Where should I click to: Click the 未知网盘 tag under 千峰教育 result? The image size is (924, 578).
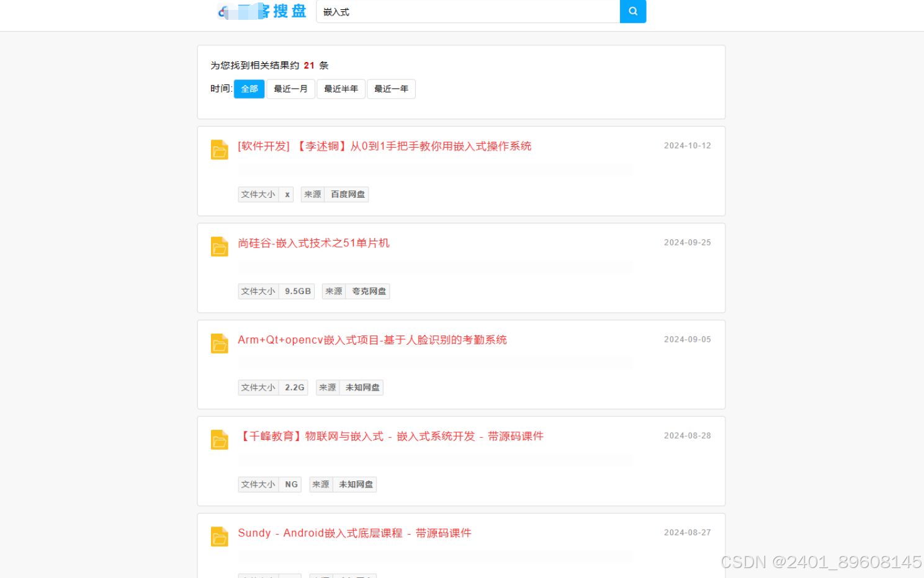coord(355,484)
